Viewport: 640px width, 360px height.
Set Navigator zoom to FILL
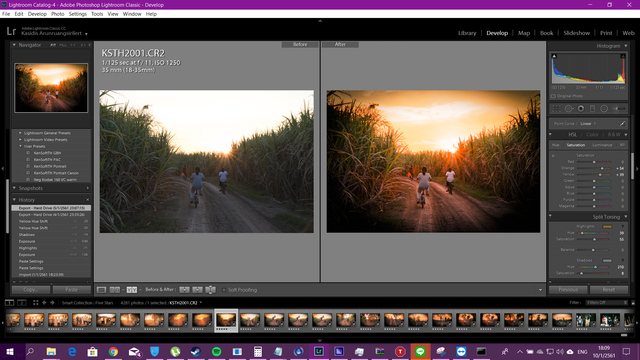point(63,45)
